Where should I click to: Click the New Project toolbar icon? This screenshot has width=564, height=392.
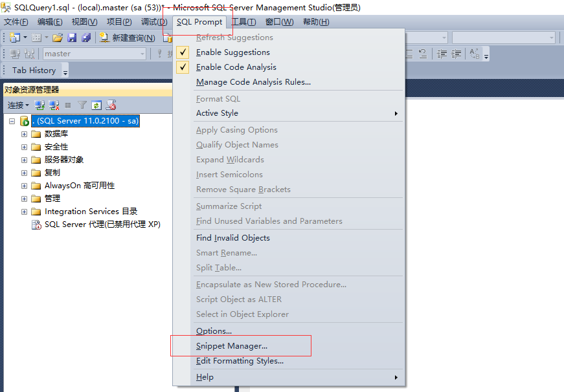[x=15, y=38]
